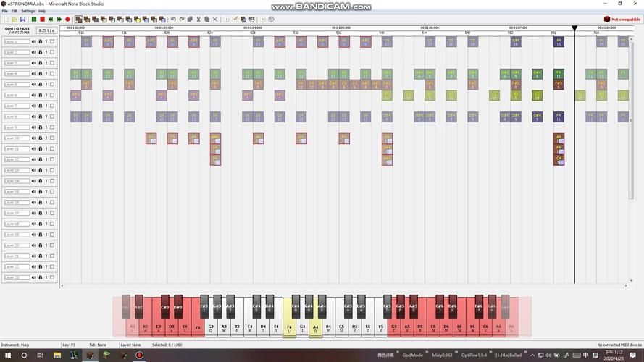The width and height of the screenshot is (644, 362).
Task: Open help with the question mark icon
Action: (262, 20)
